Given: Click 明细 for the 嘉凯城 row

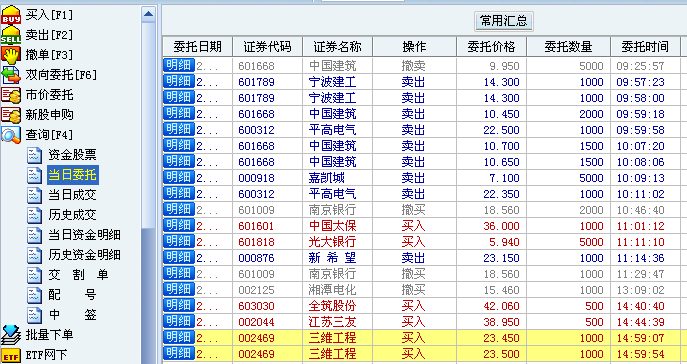Looking at the screenshot, I should point(179,177).
